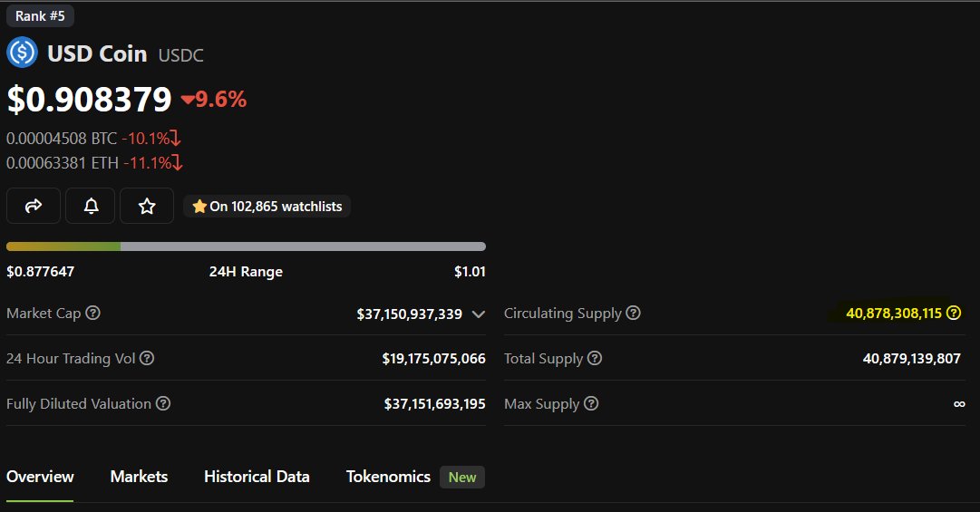Click the USD Coin title text

tap(98, 53)
